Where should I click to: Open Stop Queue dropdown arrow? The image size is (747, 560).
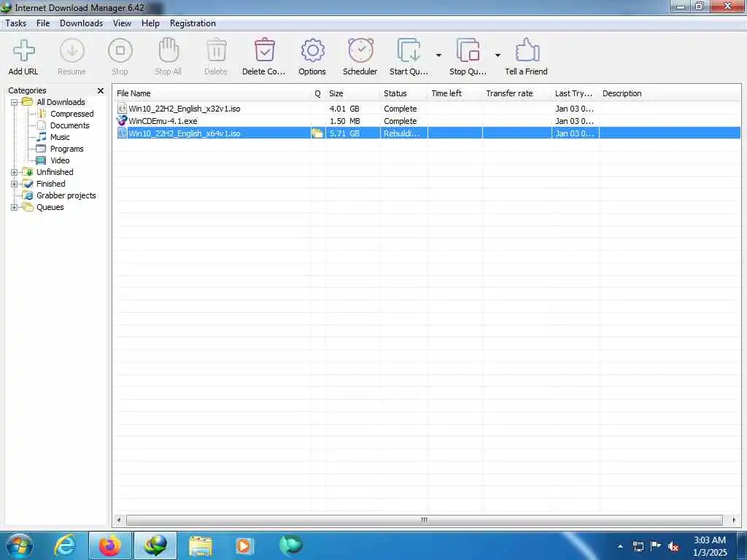click(x=498, y=55)
